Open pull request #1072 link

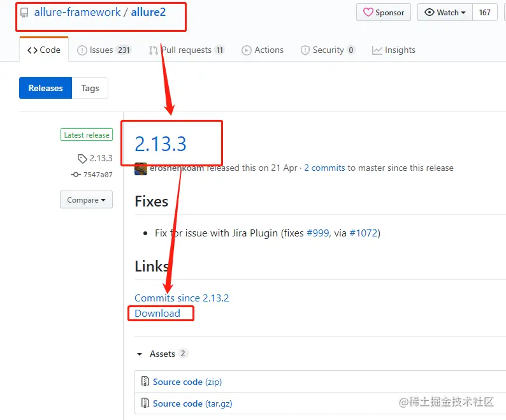pos(363,233)
